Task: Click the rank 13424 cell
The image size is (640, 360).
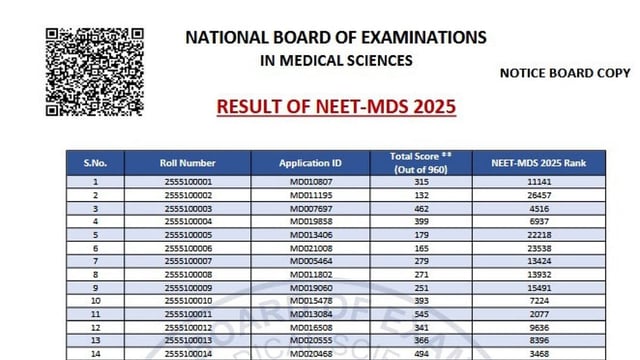Action: [539, 261]
